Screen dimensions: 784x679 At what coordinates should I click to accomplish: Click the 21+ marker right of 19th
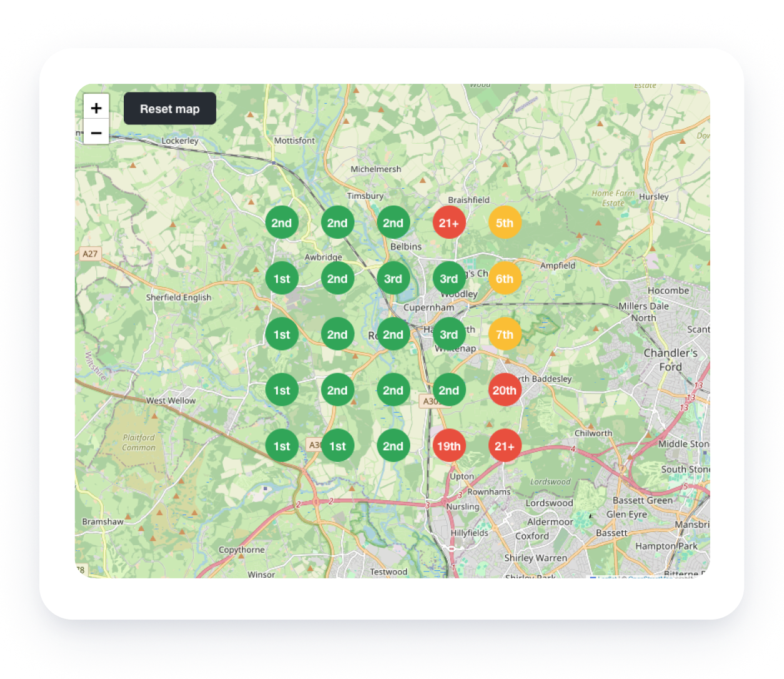point(505,446)
